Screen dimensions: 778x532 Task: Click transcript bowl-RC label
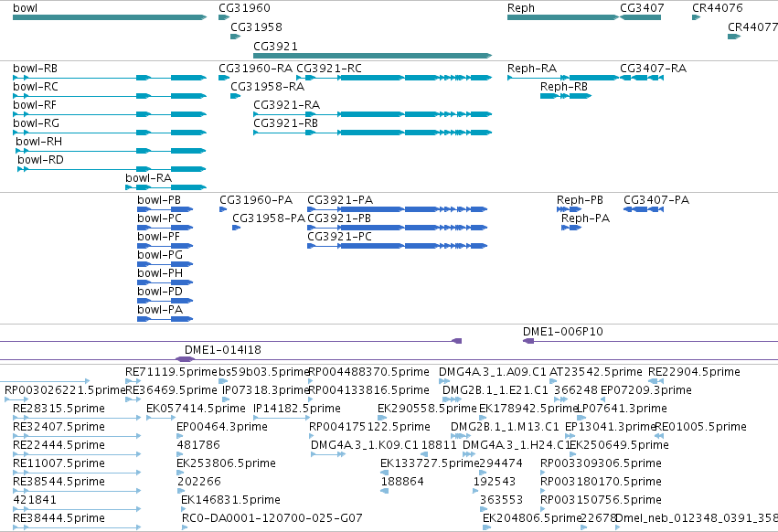36,86
